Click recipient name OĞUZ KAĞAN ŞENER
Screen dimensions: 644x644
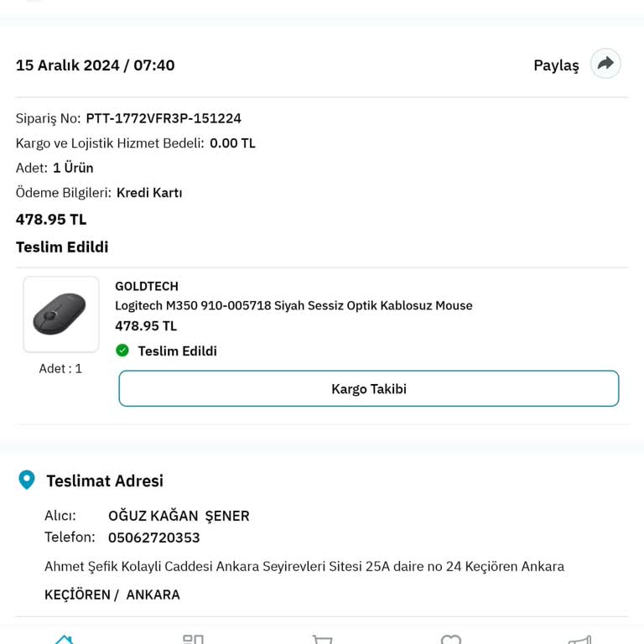pos(179,516)
